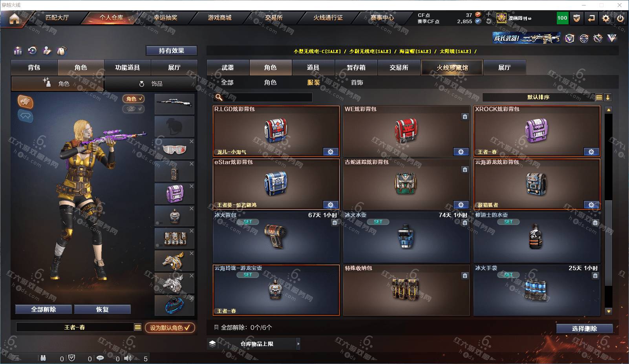
Task: Click the 全部解除 button
Action: coord(44,309)
